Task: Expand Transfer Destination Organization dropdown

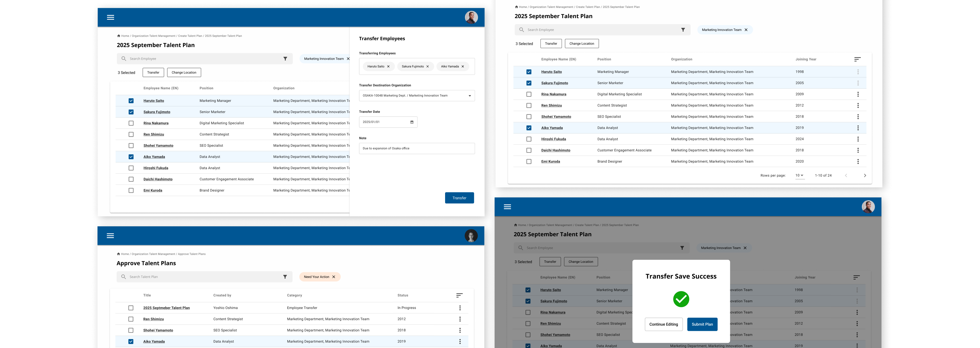Action: (x=470, y=96)
